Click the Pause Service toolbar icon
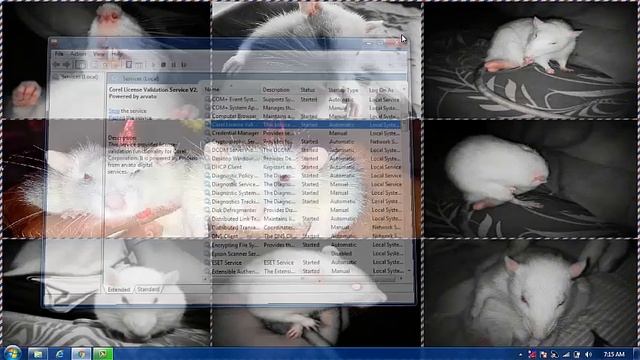 [x=173, y=64]
